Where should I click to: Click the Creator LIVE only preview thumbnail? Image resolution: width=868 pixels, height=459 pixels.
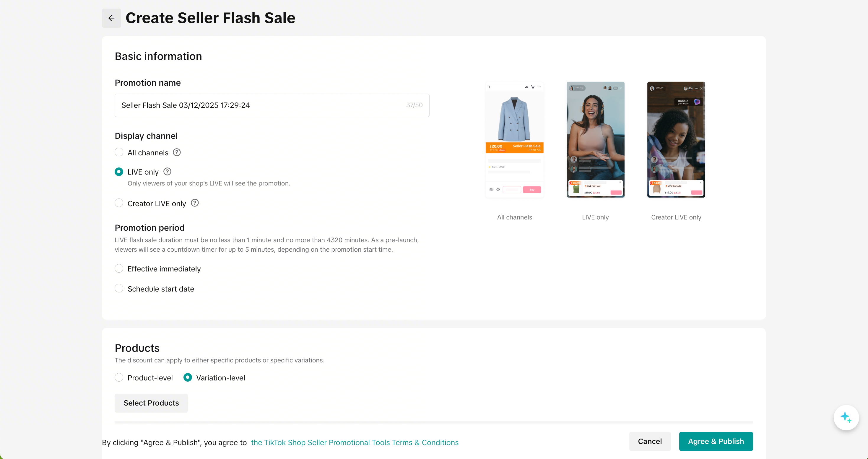pyautogui.click(x=676, y=139)
